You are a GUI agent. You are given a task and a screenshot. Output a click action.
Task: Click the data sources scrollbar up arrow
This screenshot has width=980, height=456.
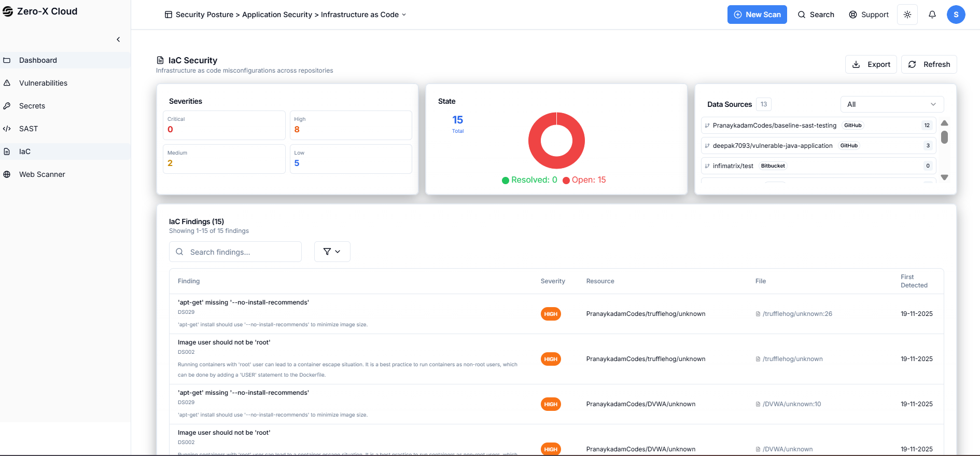point(944,123)
